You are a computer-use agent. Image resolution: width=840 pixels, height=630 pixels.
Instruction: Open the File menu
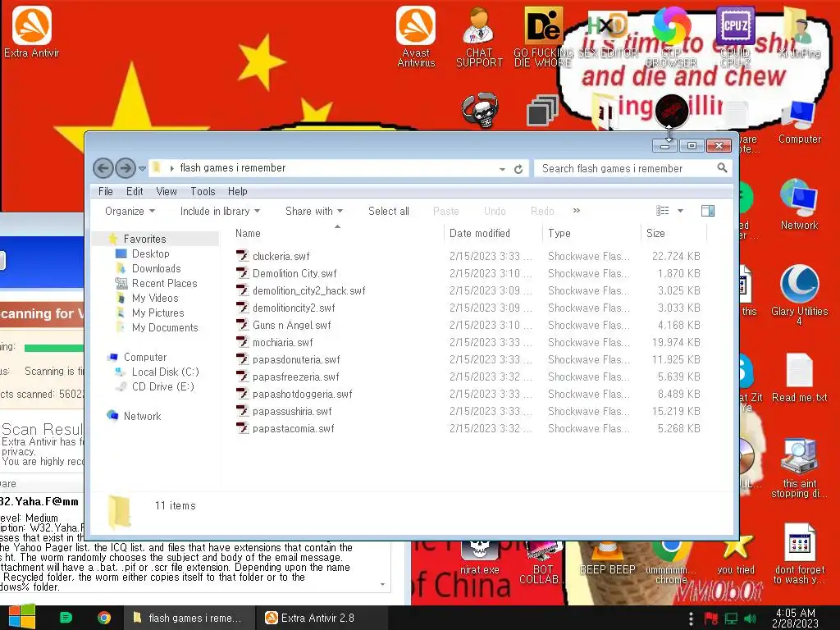106,191
